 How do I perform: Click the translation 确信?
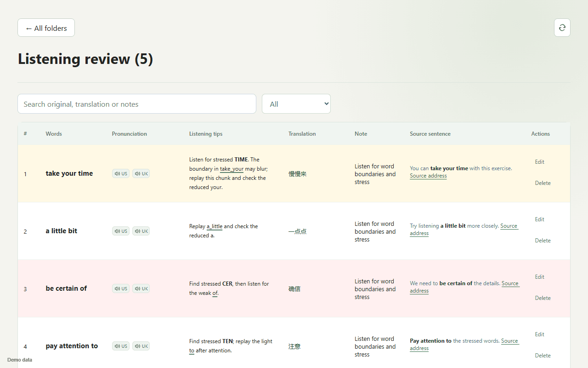click(294, 289)
